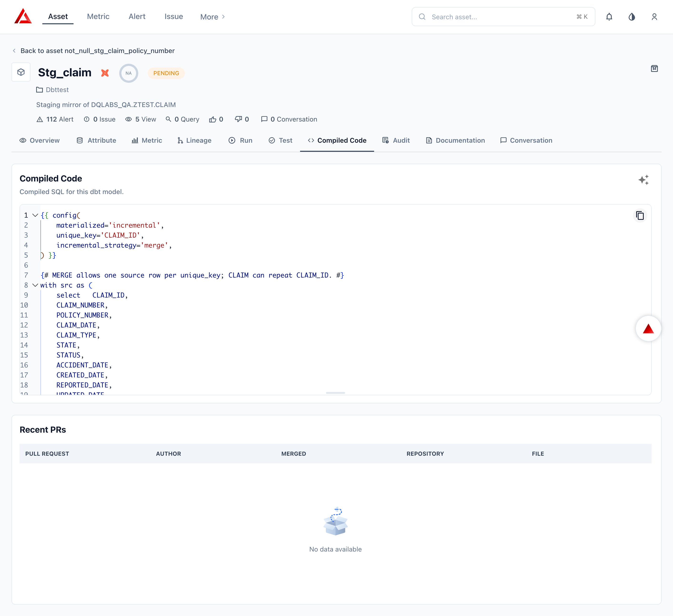Click the red logo in the header

click(23, 16)
